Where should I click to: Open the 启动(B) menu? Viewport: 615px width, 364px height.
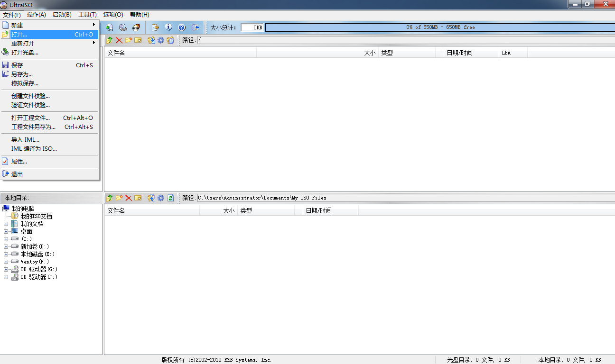62,15
